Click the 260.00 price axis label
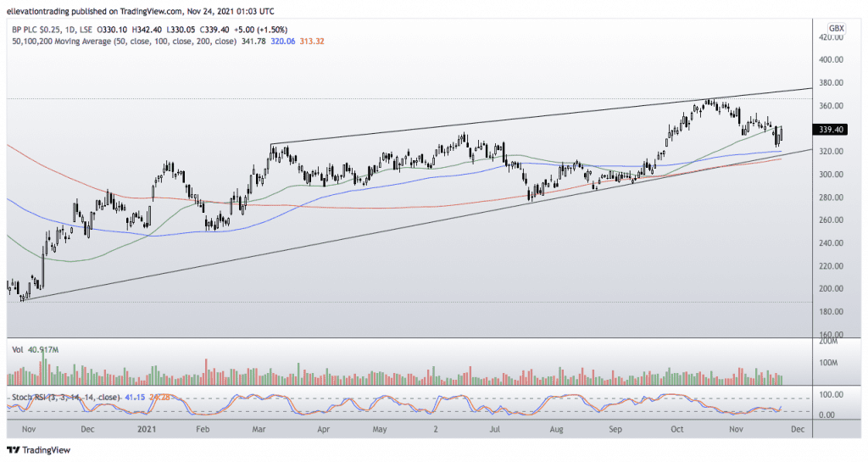 tap(831, 220)
